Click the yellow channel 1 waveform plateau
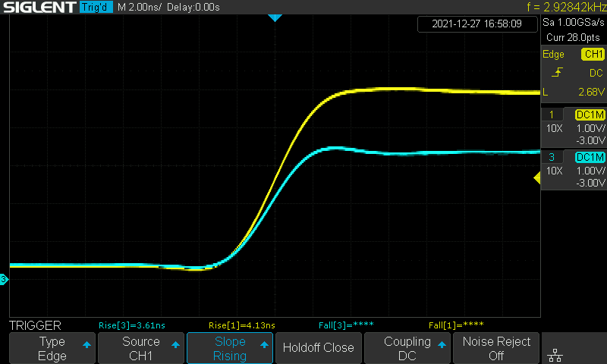 click(x=442, y=90)
